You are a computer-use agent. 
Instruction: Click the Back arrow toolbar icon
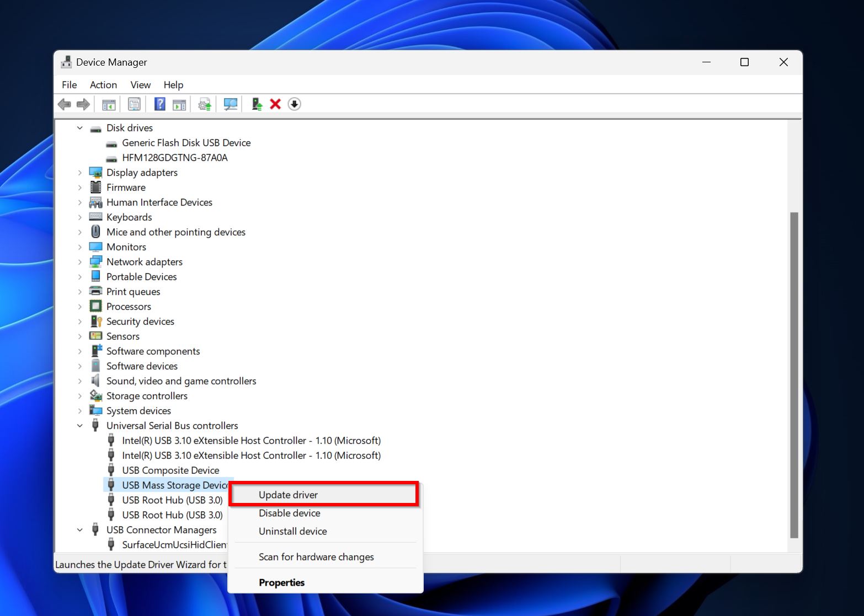[x=65, y=104]
